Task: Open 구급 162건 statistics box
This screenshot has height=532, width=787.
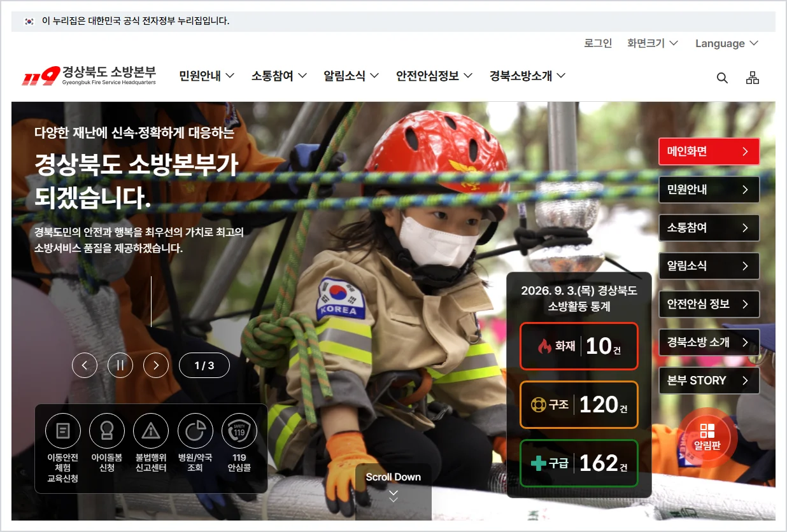Action: point(579,463)
